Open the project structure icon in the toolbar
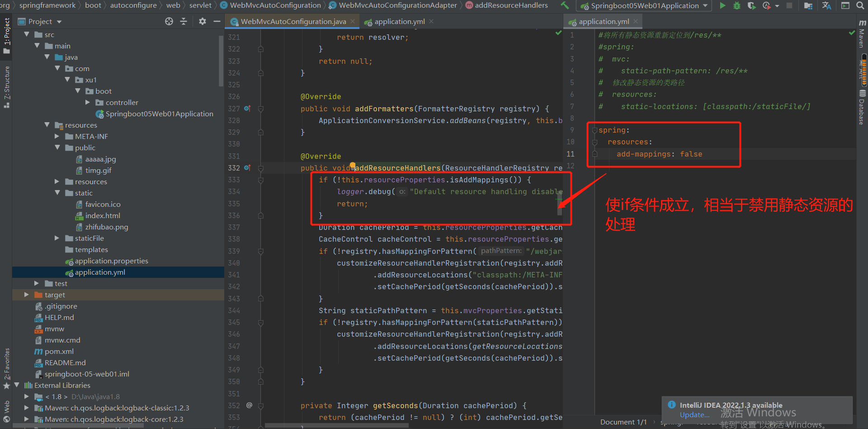Screen dimensions: 868x429 (x=808, y=5)
